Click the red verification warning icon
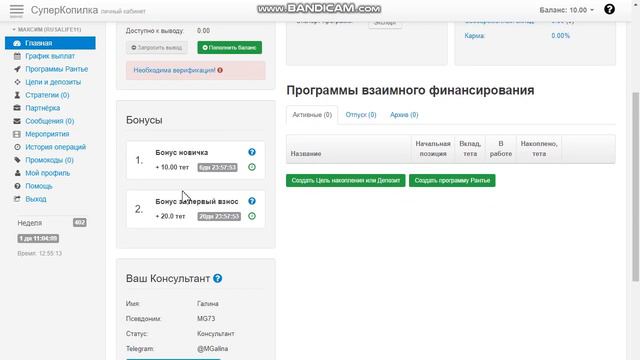 coord(220,70)
